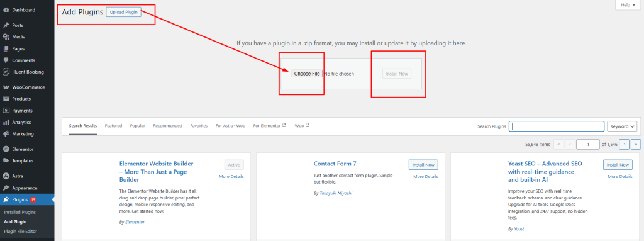Open the For Astra~Woo tab
The image size is (644, 241).
(x=230, y=126)
